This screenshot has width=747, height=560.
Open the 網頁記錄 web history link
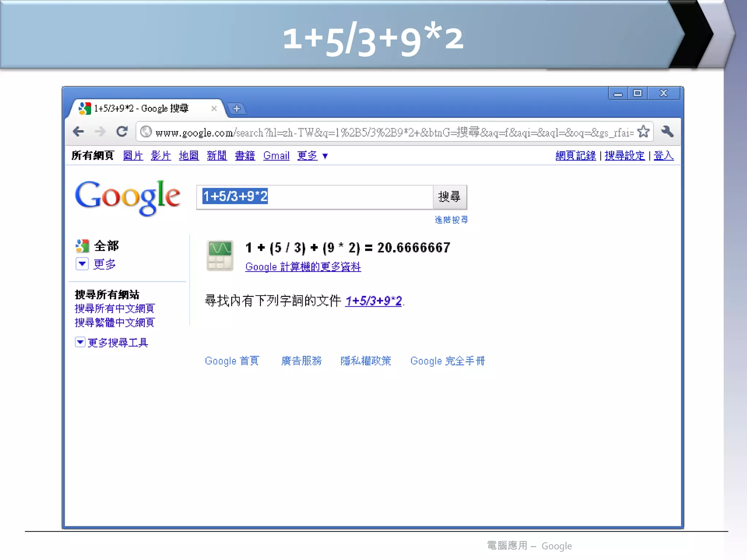tap(576, 156)
